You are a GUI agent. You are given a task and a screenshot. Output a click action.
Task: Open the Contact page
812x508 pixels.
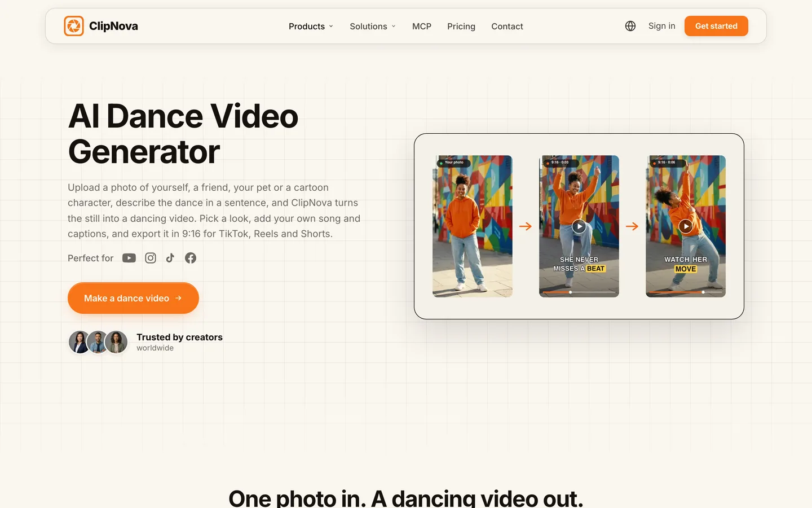507,27
